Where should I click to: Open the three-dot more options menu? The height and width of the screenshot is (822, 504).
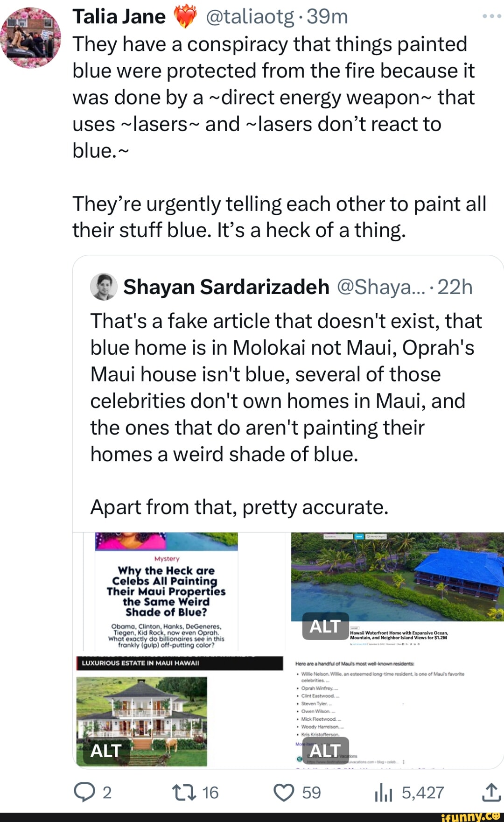[491, 16]
